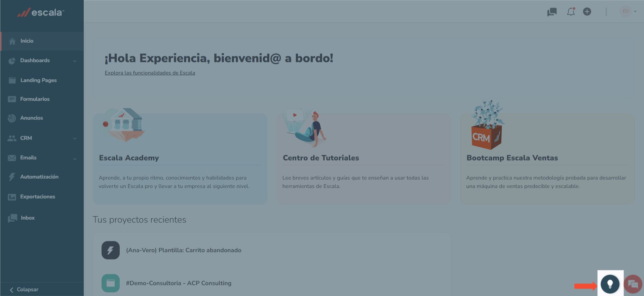Click the Automatización lightning icon
This screenshot has height=296, width=644.
(12, 177)
